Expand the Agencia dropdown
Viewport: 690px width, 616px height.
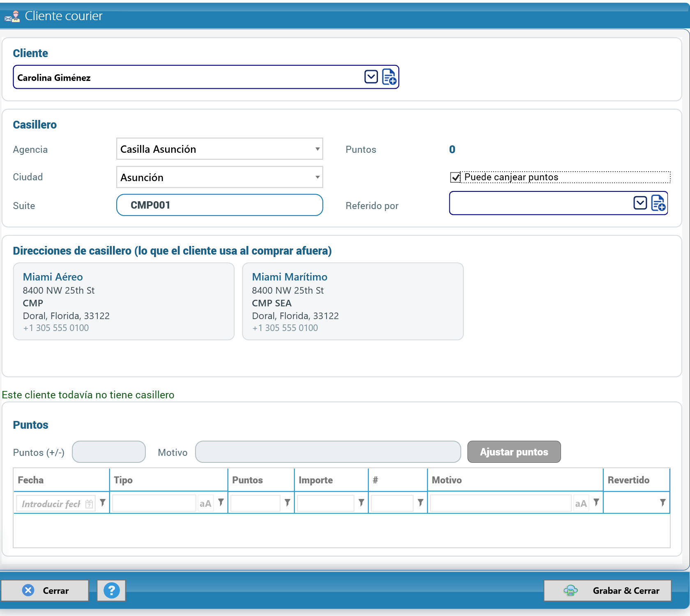point(317,149)
